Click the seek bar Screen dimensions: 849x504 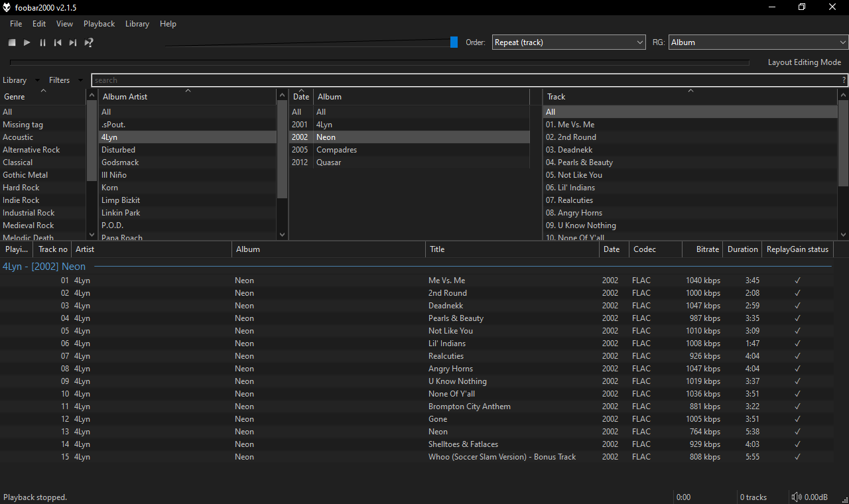(379, 63)
